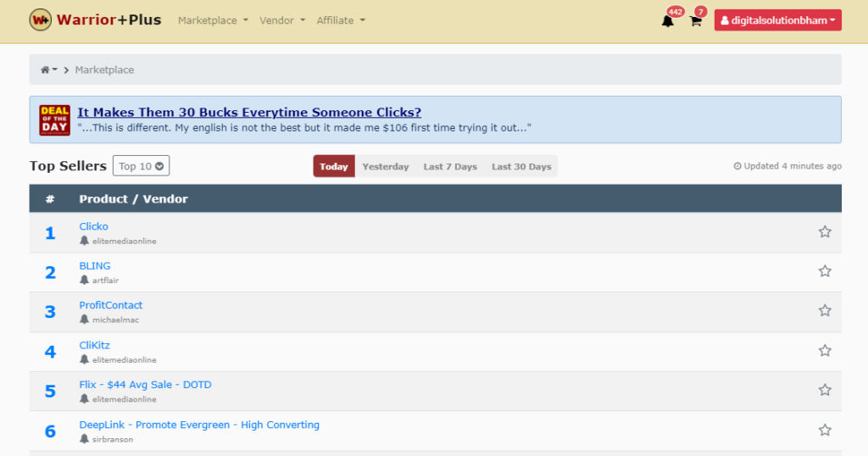Open the CliKitz product link
Viewport: 868px width, 456px height.
pos(95,345)
